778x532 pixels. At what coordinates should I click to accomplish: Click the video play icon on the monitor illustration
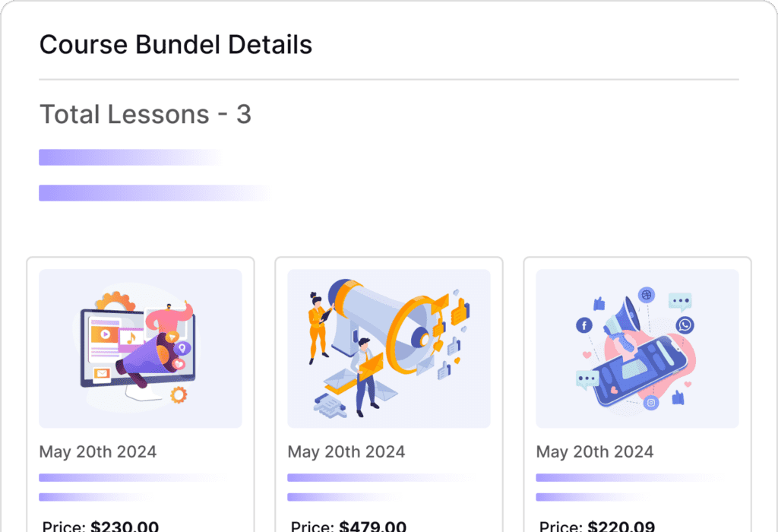(x=105, y=334)
